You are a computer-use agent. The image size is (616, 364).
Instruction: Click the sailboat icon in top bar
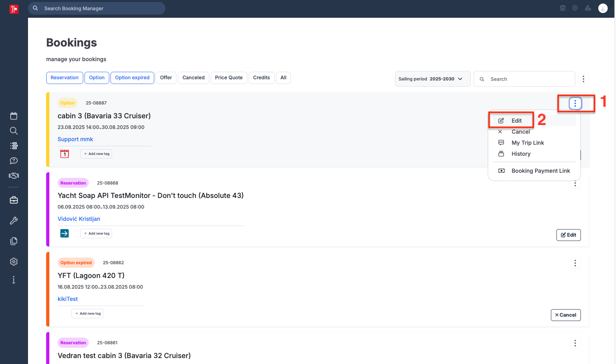[588, 8]
